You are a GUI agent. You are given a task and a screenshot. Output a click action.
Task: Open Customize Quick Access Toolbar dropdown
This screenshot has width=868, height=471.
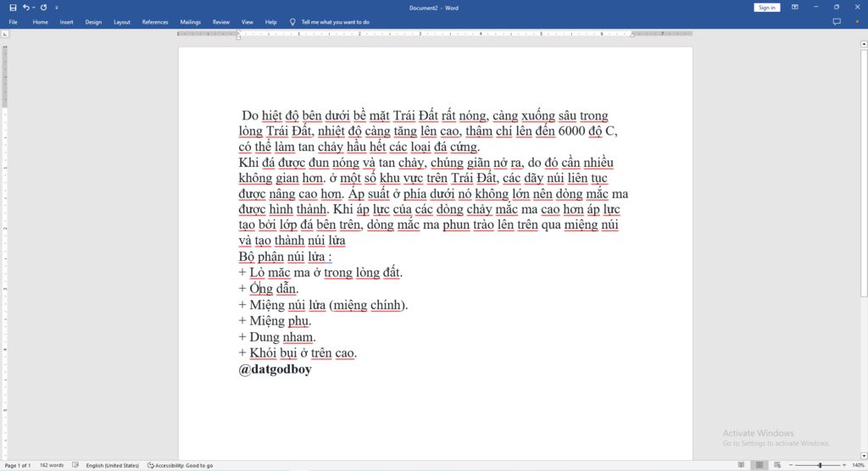click(x=57, y=8)
